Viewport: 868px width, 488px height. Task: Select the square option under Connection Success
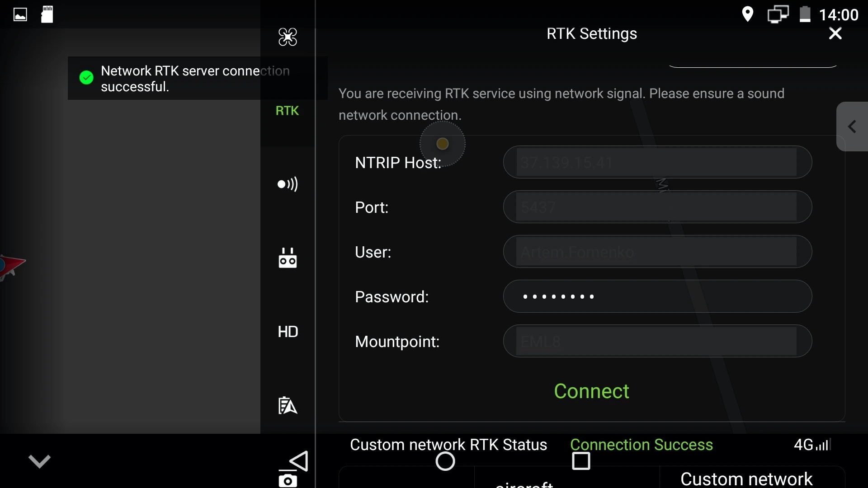581,461
